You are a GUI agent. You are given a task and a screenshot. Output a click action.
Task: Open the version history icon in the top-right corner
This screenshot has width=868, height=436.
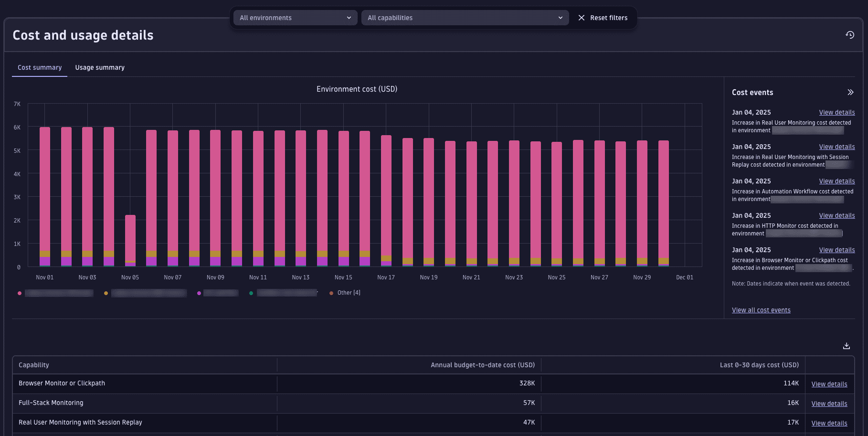850,35
